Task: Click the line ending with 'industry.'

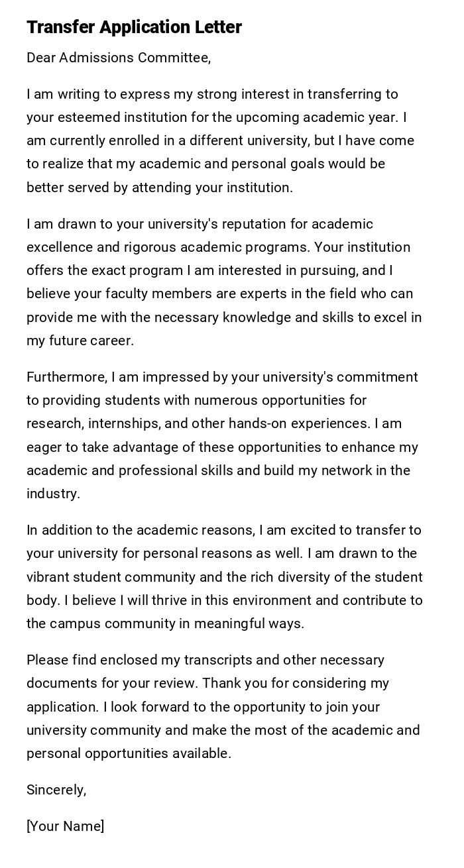Action: tap(53, 494)
